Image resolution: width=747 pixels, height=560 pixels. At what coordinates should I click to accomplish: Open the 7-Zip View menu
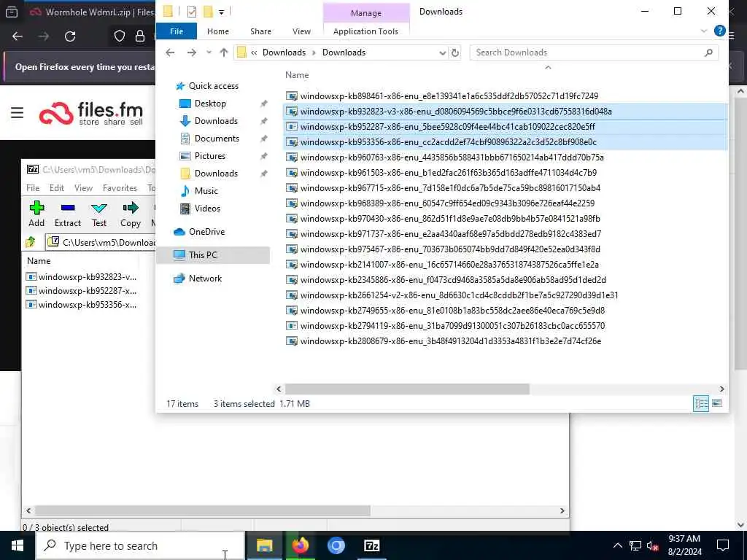[x=83, y=187]
